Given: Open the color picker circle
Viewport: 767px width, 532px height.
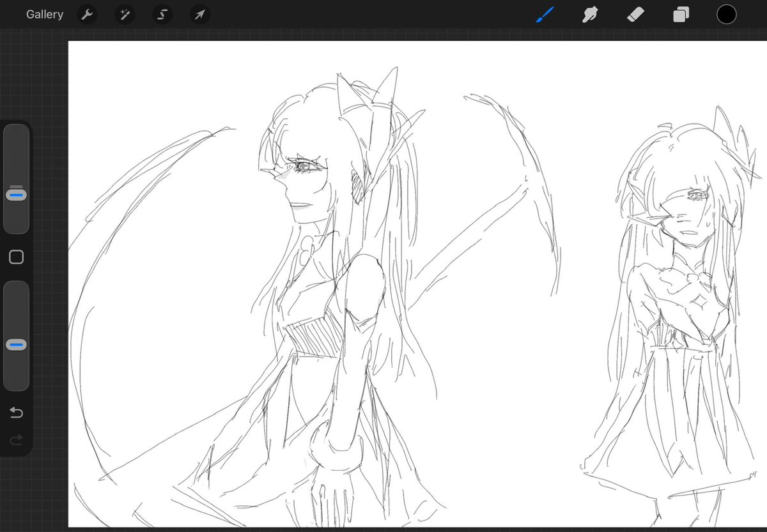Looking at the screenshot, I should point(727,14).
